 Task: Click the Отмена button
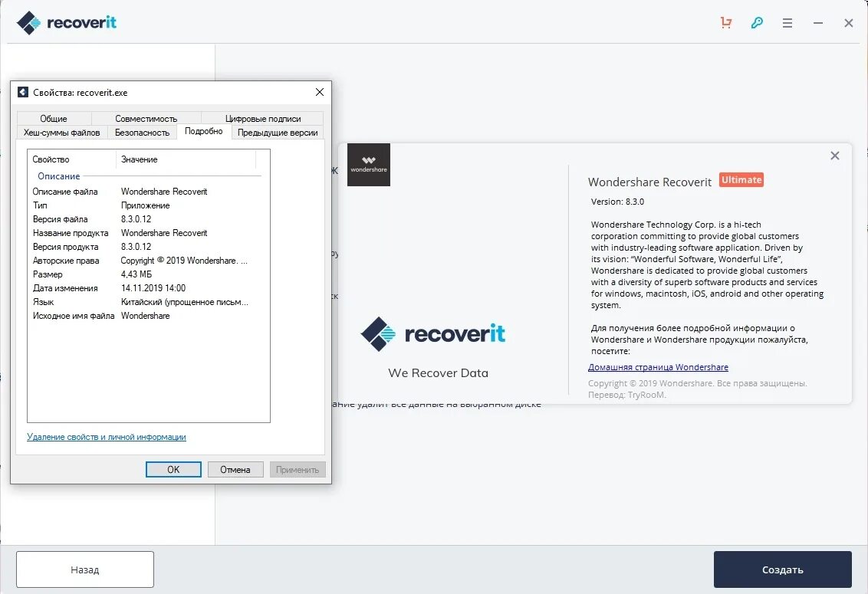[x=235, y=469]
